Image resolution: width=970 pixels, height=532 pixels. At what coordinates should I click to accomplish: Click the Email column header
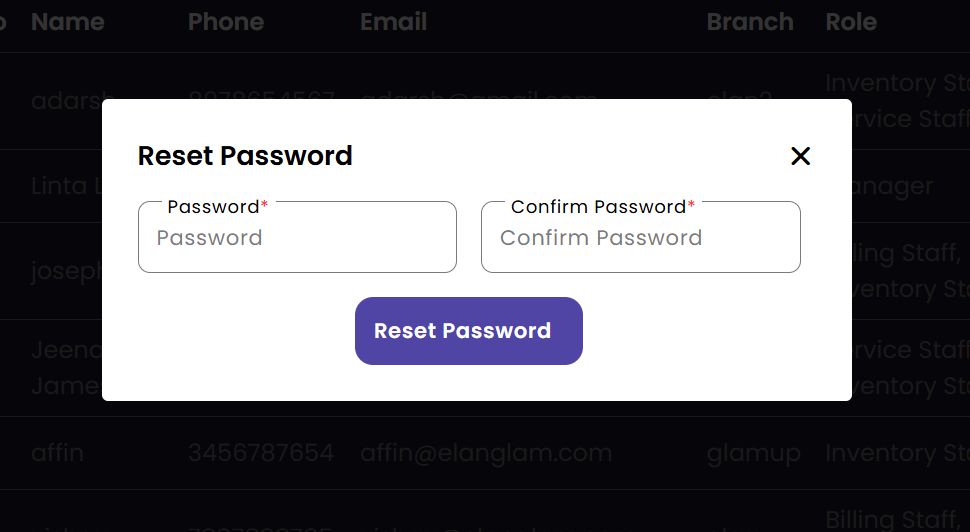click(x=393, y=22)
